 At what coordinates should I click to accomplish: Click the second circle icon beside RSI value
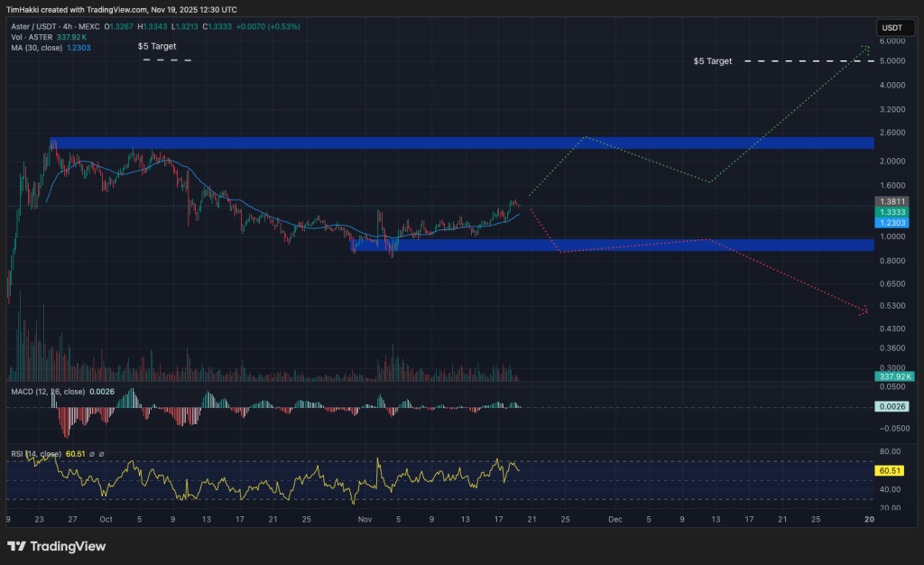[x=101, y=454]
